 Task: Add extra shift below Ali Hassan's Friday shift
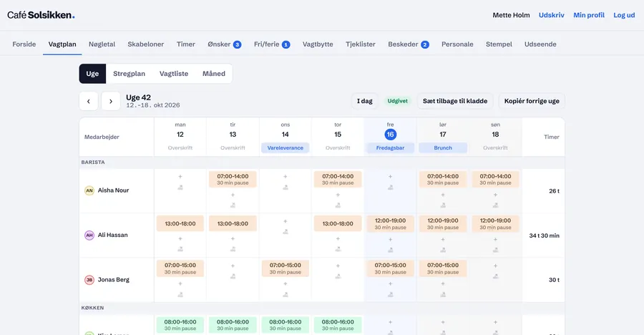390,239
